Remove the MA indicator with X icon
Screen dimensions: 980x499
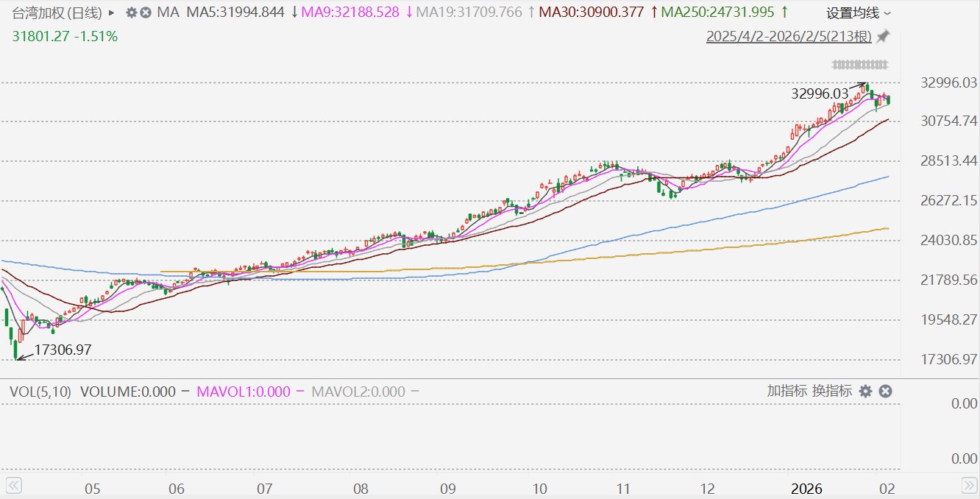146,13
